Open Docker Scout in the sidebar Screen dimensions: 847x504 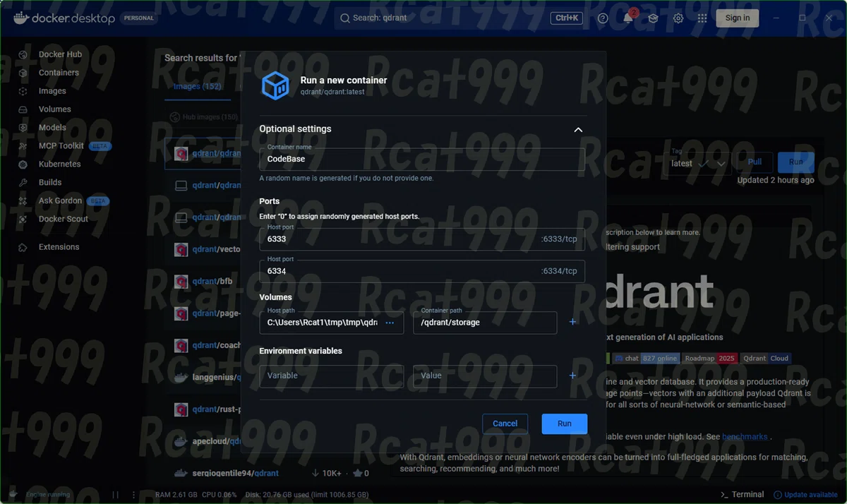(64, 220)
